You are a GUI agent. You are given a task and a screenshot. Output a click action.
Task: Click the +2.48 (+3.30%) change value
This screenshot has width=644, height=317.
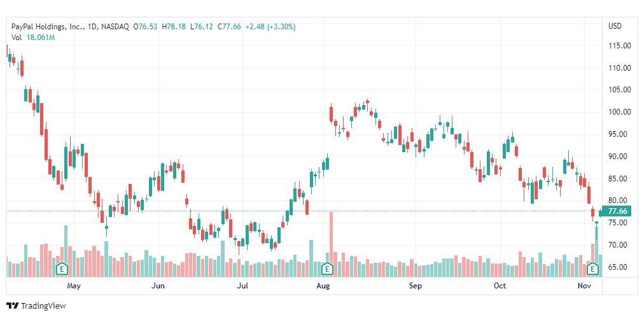[271, 27]
